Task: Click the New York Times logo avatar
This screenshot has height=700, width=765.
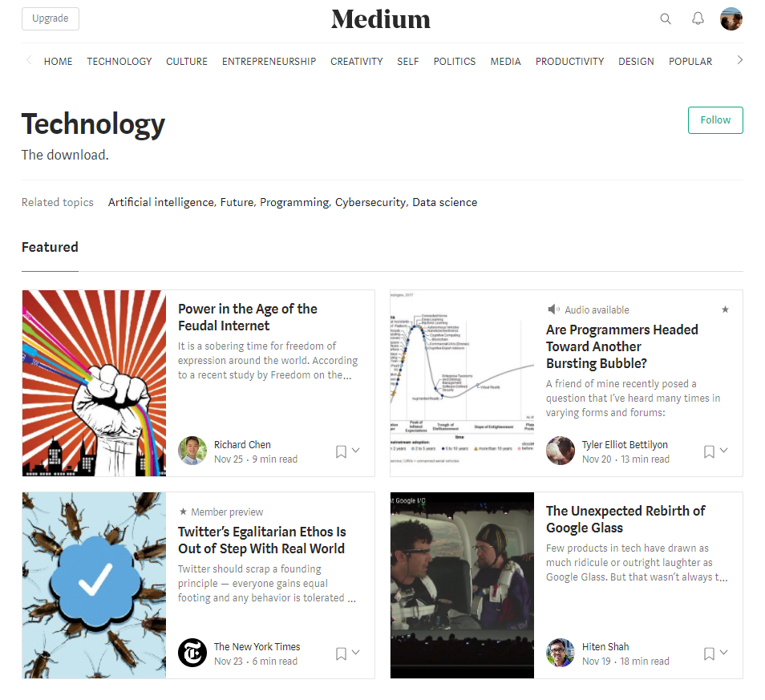Action: (x=192, y=653)
